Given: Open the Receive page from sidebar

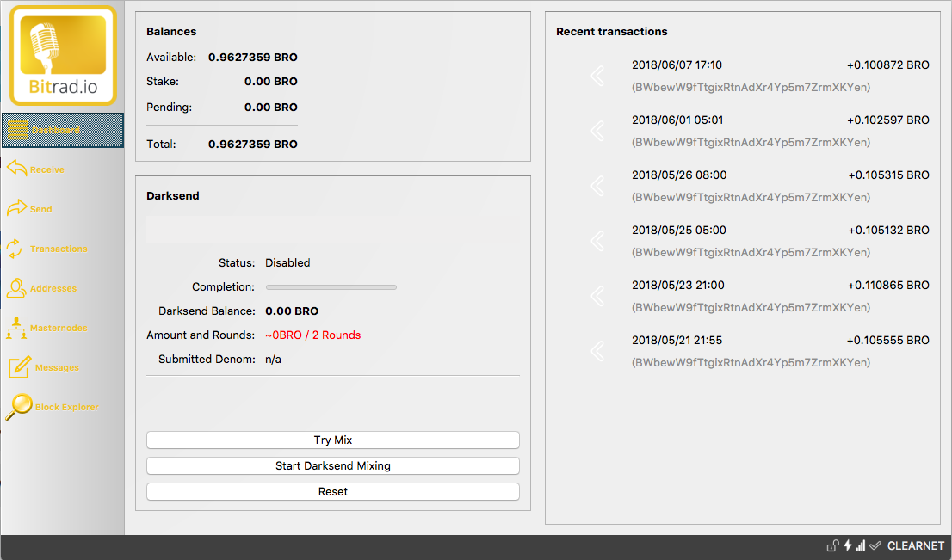Looking at the screenshot, I should 46,169.
